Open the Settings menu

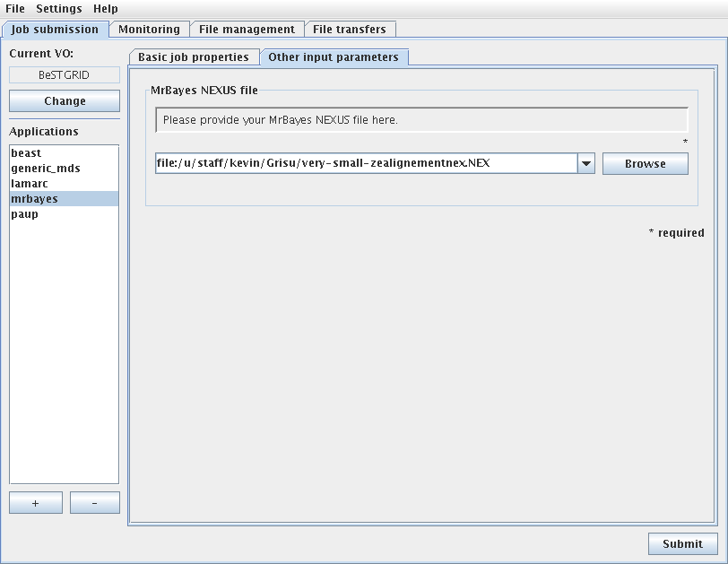click(58, 9)
